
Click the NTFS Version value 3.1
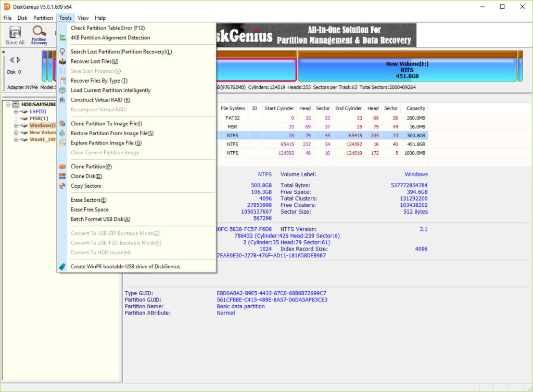point(424,229)
